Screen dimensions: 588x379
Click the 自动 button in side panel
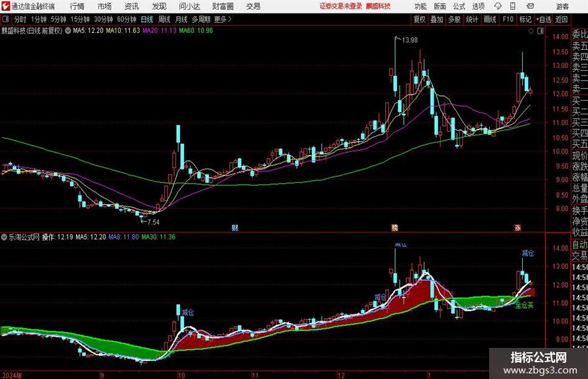579,245
